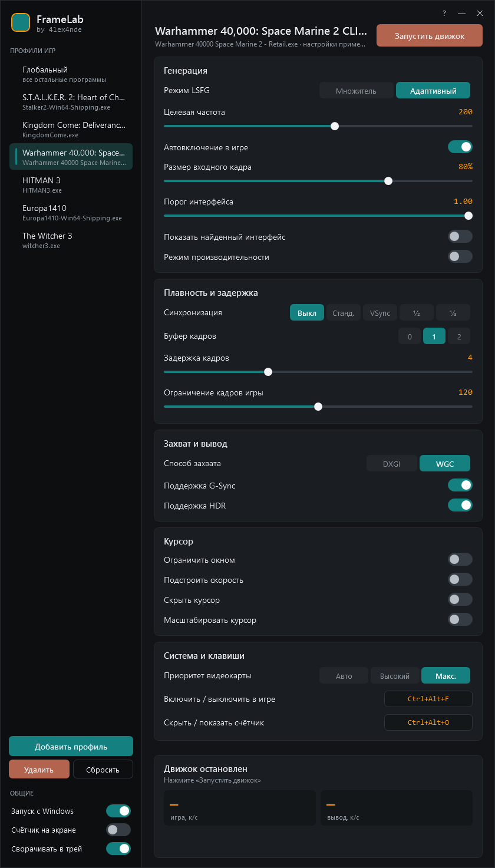This screenshot has height=868, width=495.
Task: Set Синхронизация to VSync
Action: [x=380, y=313]
